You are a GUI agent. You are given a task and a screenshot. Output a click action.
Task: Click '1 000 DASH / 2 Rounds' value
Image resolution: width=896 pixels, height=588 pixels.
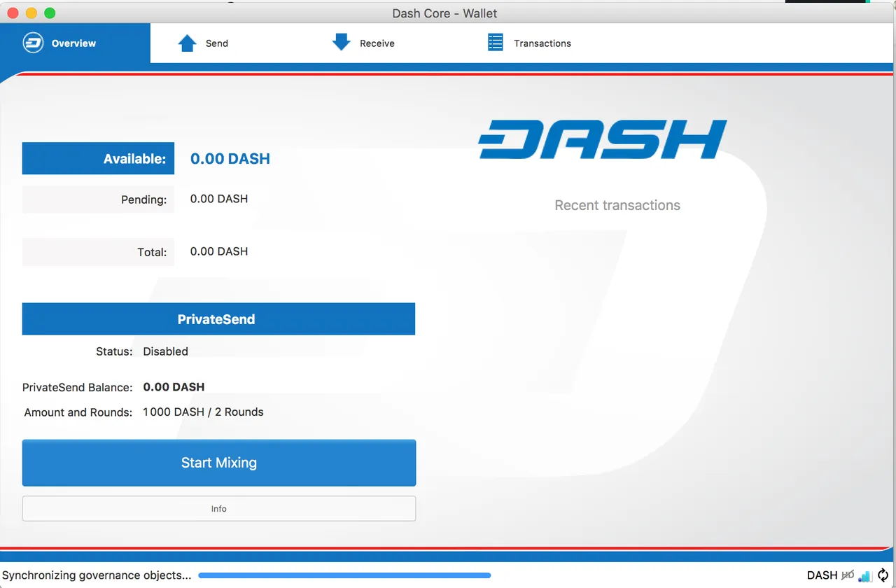[x=203, y=412]
